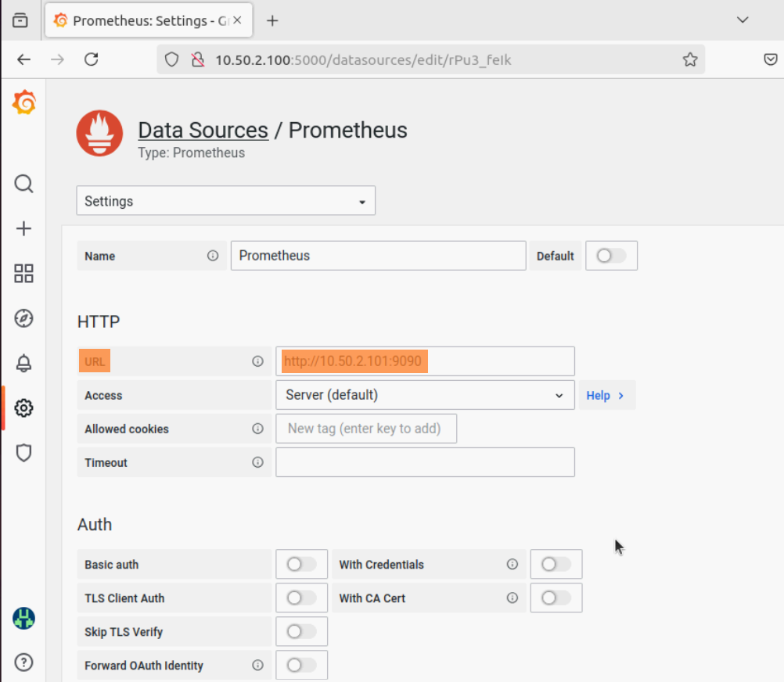Close the Prometheus: Settings tab
Viewport: 784px width, 682px height.
(x=238, y=20)
